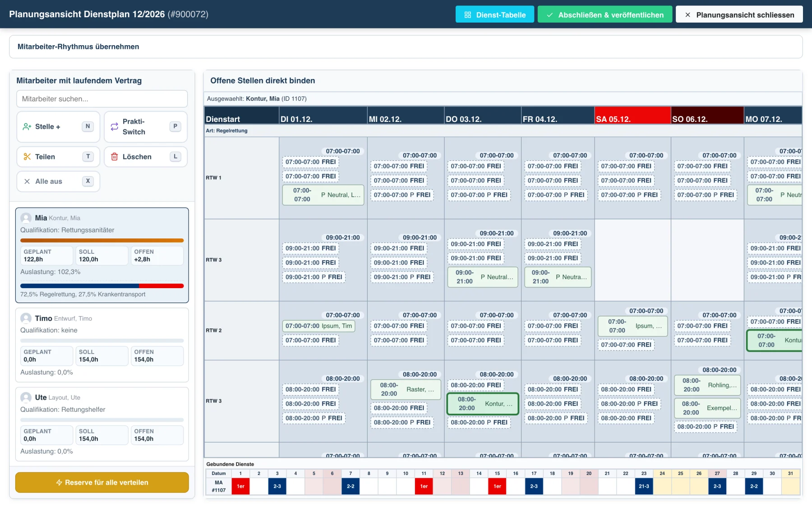Image resolution: width=812 pixels, height=508 pixels.
Task: Click Timo Entwurf's avatar icon
Action: pyautogui.click(x=26, y=318)
